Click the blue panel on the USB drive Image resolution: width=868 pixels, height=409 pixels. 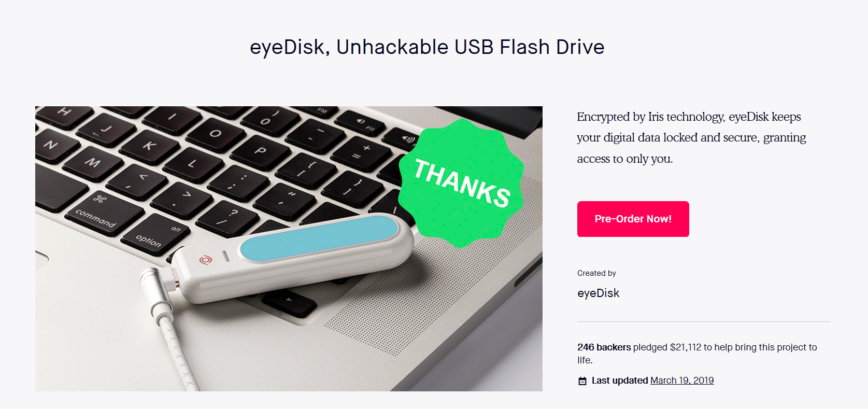pos(319,237)
